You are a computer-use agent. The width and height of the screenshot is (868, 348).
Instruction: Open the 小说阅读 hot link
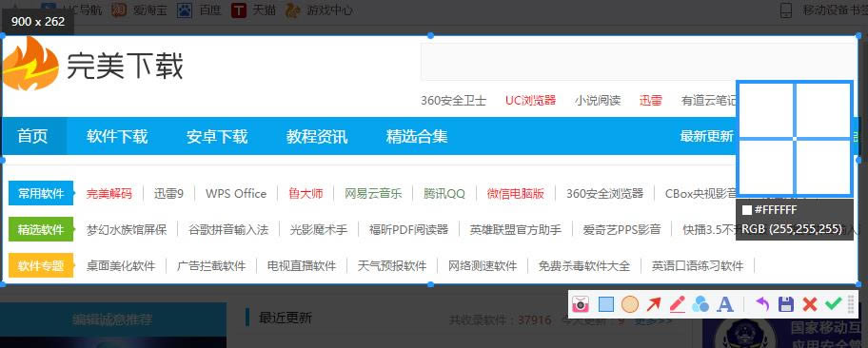(x=598, y=101)
